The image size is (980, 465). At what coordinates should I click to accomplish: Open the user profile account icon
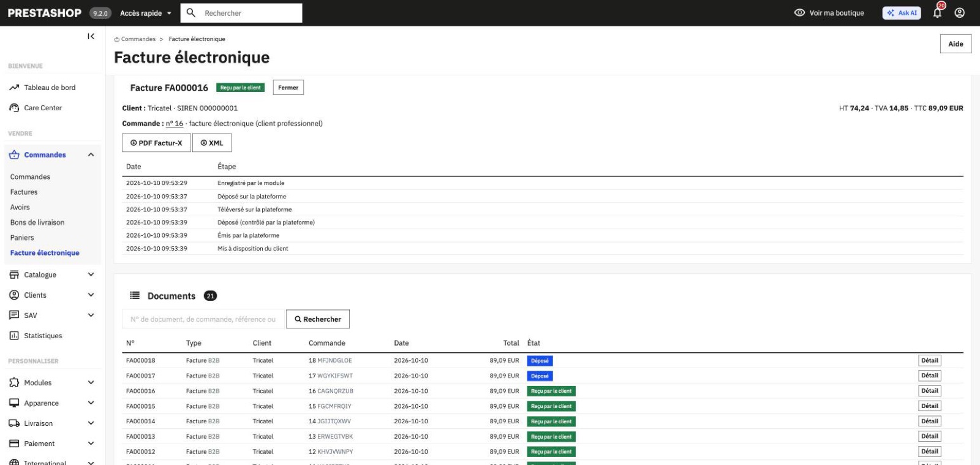[x=960, y=13]
